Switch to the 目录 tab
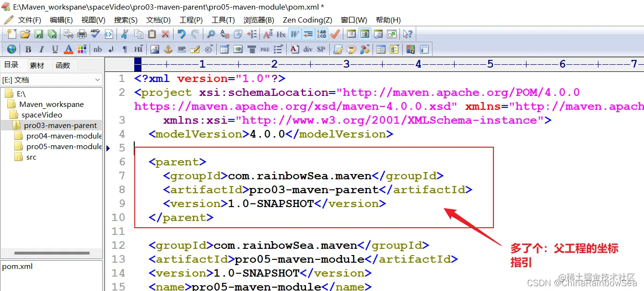644x291 pixels. tap(12, 65)
